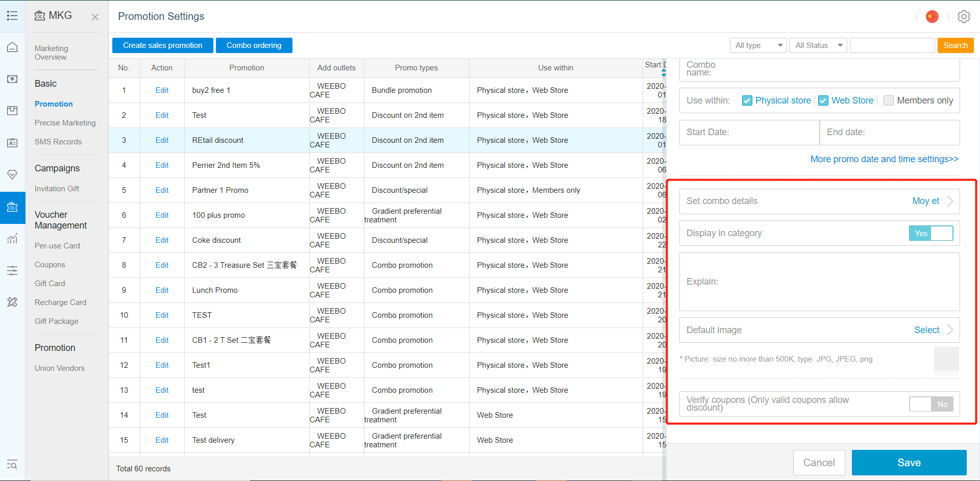This screenshot has height=481, width=980.
Task: Enable Members only checkbox
Action: tap(889, 100)
